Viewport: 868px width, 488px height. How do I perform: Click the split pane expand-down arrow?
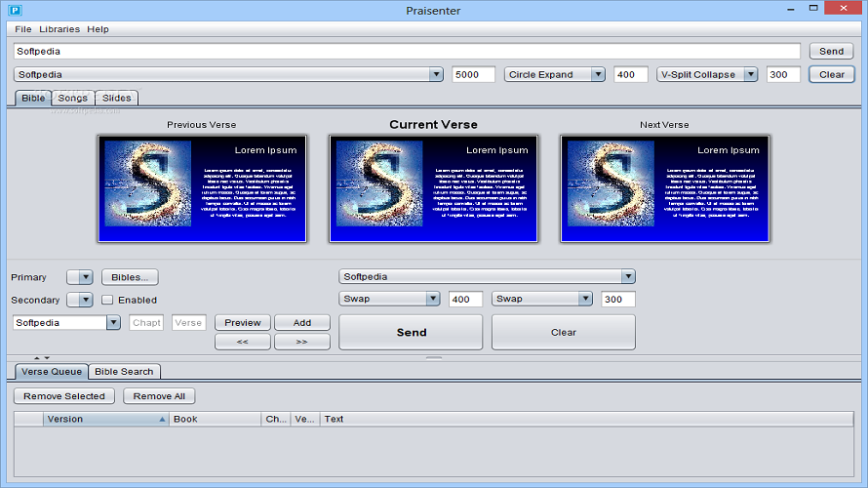coord(47,358)
